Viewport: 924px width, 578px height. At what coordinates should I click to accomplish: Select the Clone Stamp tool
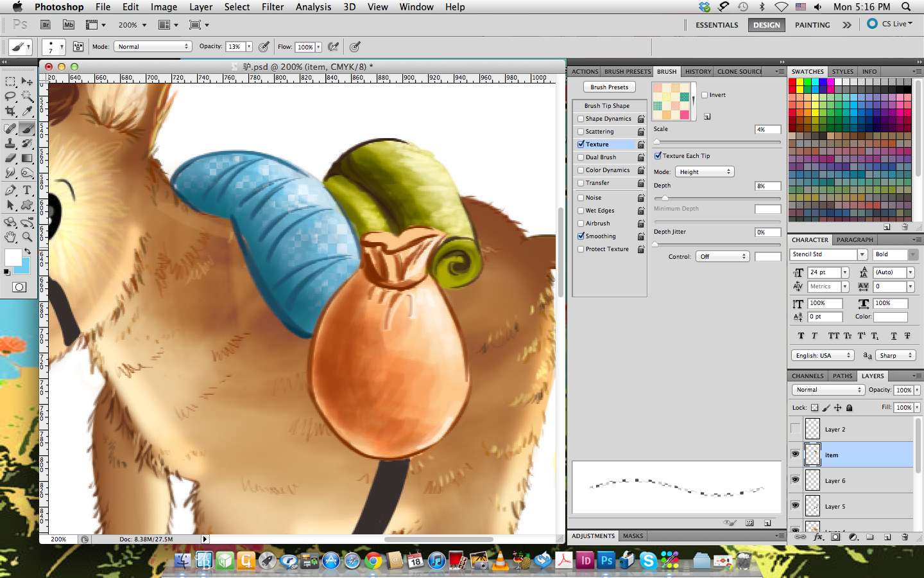pos(10,143)
